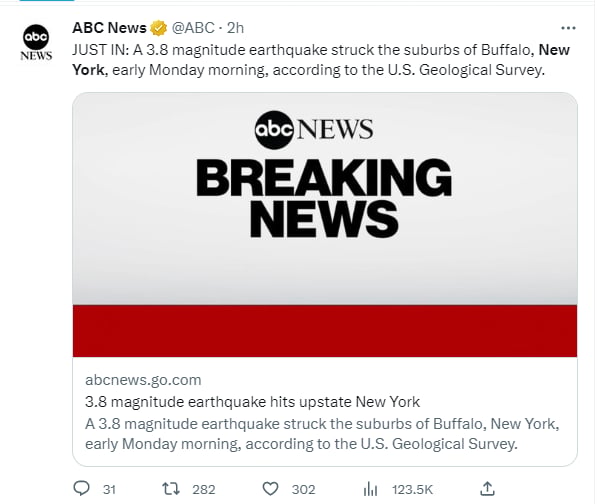Viewport: 606px width, 504px height.
Task: Like the earthquake tweet heart icon
Action: [x=270, y=489]
